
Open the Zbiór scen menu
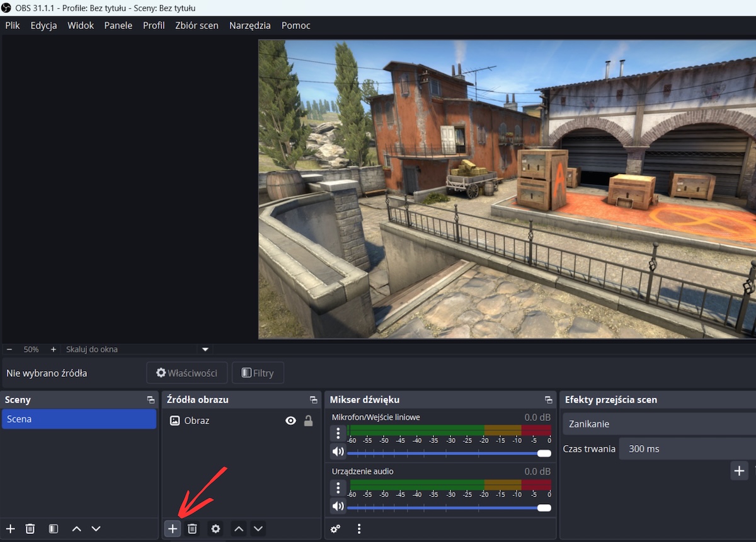click(197, 25)
